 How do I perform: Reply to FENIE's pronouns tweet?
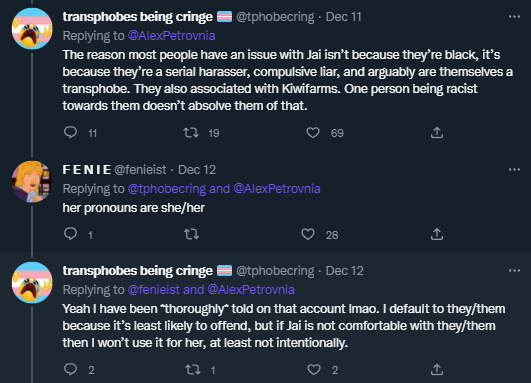pos(70,234)
